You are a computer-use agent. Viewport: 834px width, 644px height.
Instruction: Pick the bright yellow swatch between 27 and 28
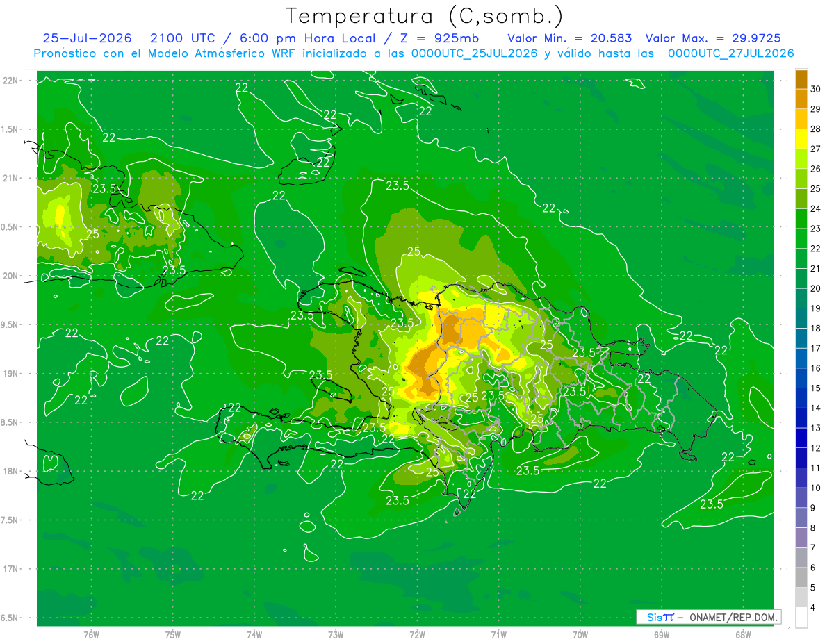click(x=801, y=139)
